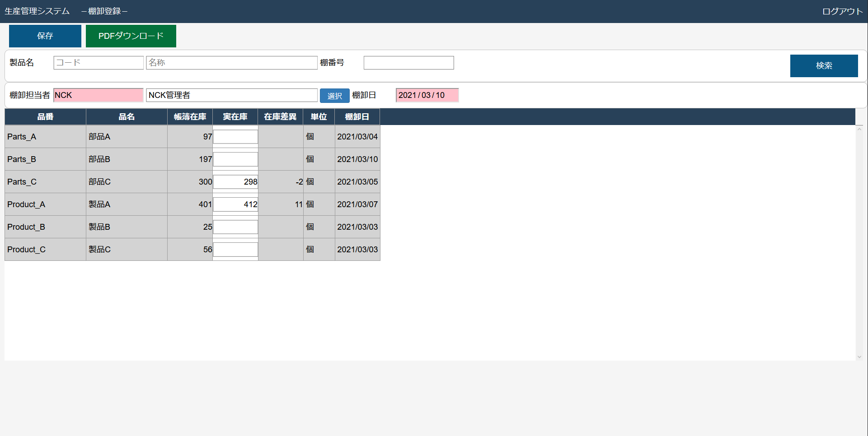Viewport: 868px width, 436px height.
Task: Focus the product コード input field
Action: [x=99, y=63]
